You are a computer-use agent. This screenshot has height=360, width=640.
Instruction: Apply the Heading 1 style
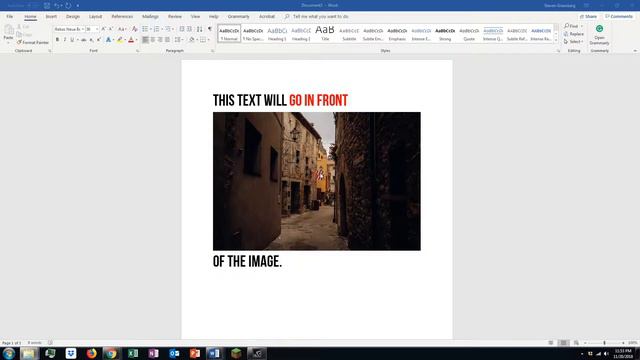click(277, 33)
